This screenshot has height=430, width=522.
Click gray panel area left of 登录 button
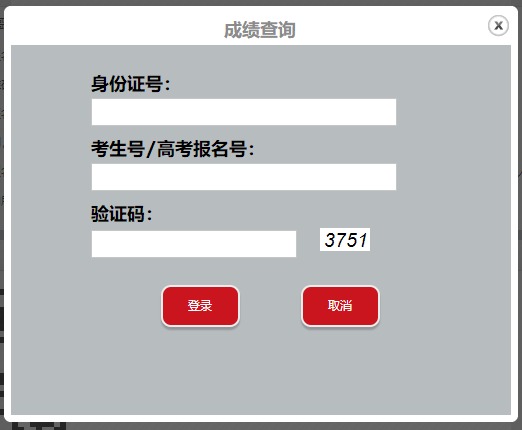[87, 306]
